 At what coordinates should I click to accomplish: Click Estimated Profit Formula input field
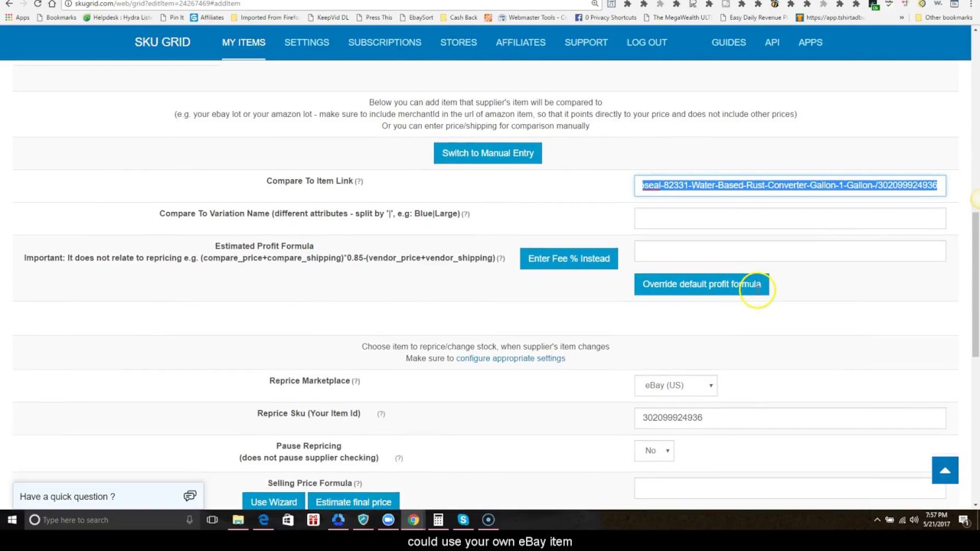[x=789, y=251]
